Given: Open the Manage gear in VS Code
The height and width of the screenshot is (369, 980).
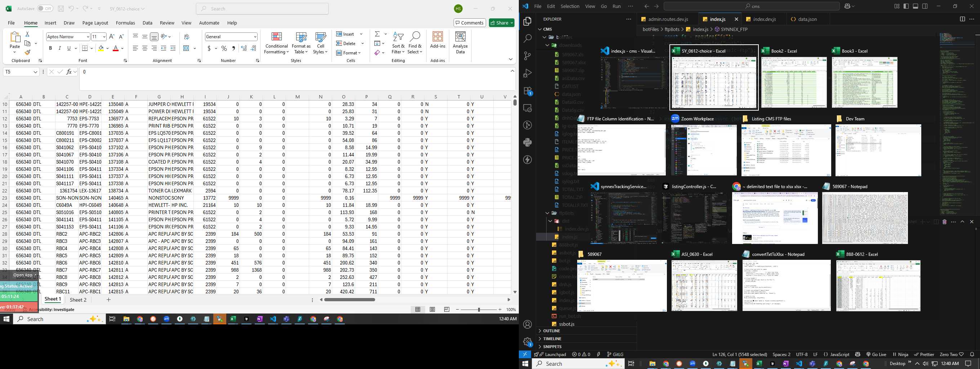Looking at the screenshot, I should coord(528,342).
